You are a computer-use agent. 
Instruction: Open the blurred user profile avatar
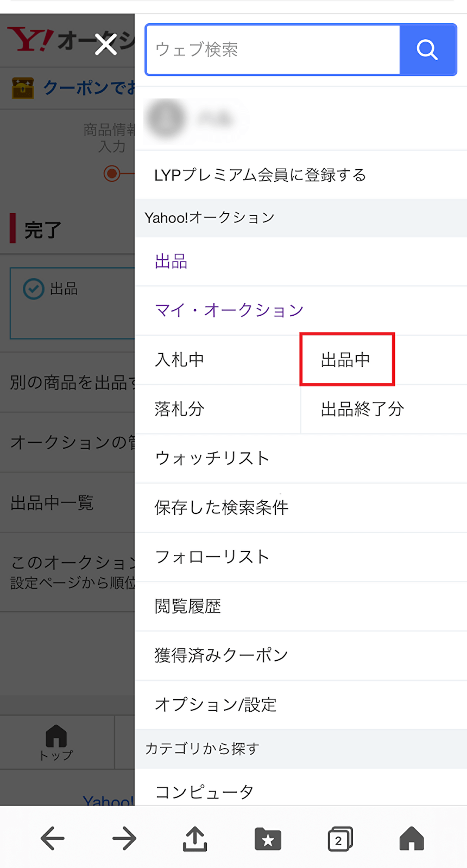pyautogui.click(x=166, y=118)
